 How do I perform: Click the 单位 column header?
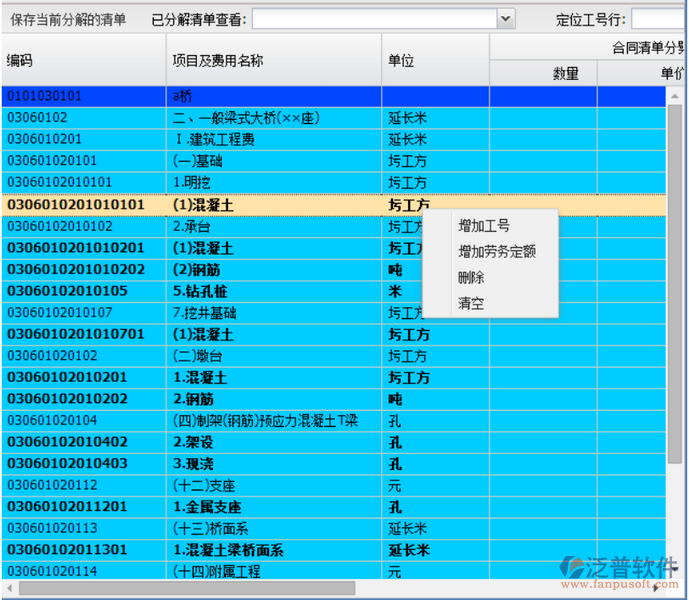435,60
